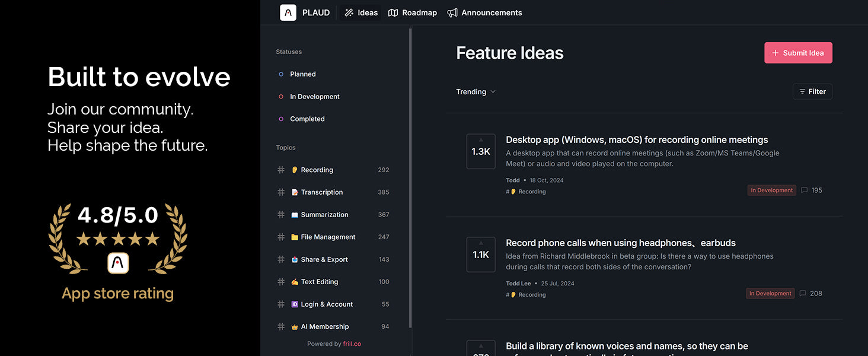Screen dimensions: 868x356
Task: Click the ID emoji beside Login & Account
Action: pyautogui.click(x=295, y=304)
